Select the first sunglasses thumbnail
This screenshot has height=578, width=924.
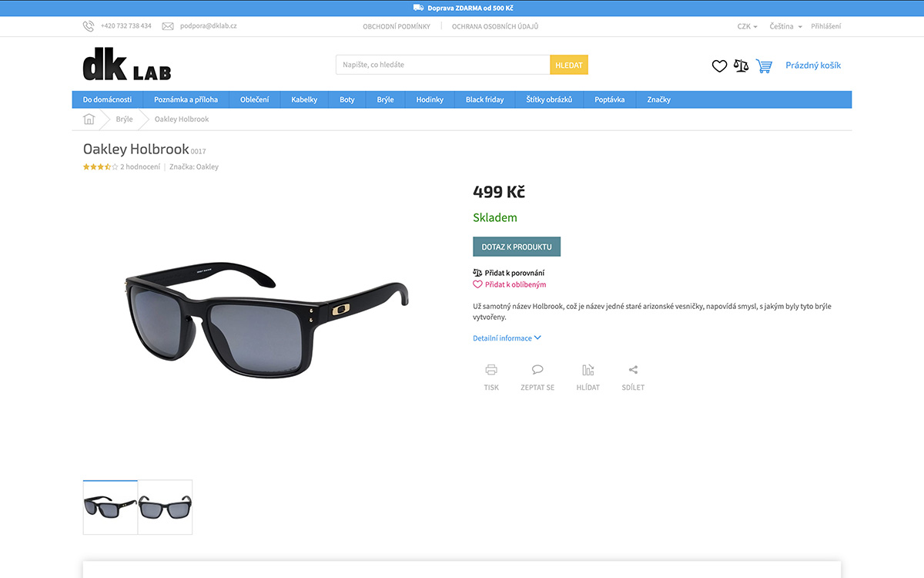pos(110,507)
